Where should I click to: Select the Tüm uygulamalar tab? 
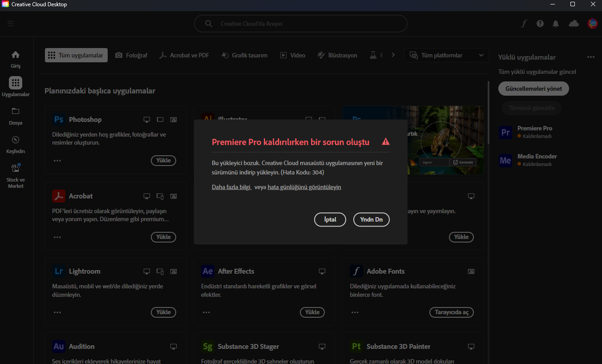(x=76, y=55)
